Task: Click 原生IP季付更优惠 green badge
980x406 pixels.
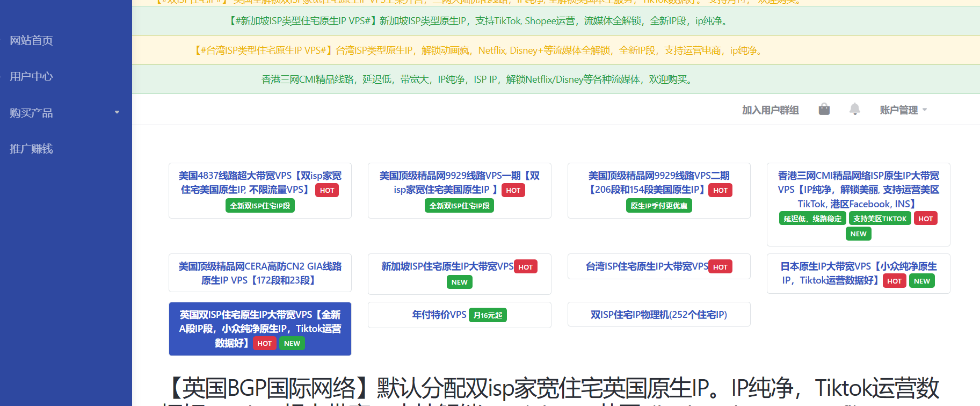Action: tap(659, 206)
